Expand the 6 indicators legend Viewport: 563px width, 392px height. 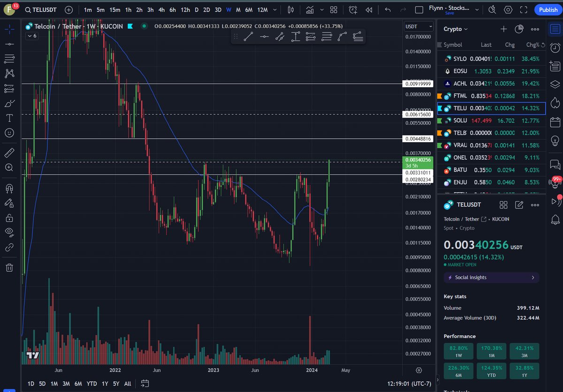pos(32,36)
